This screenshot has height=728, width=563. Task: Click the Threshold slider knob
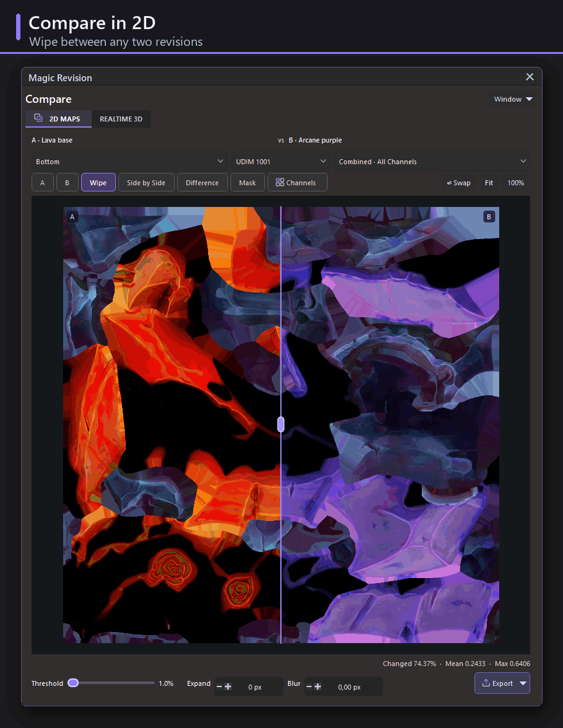[x=73, y=683]
